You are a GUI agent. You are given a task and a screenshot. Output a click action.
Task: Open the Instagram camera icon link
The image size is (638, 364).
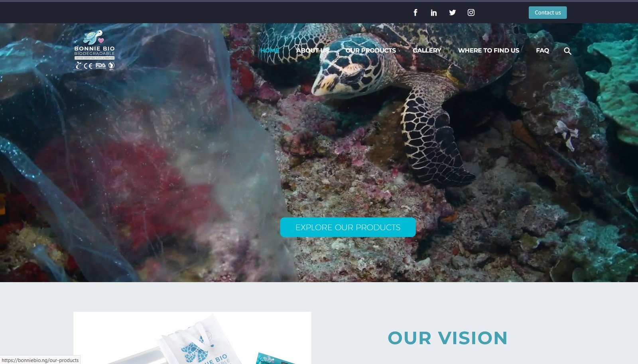click(471, 12)
